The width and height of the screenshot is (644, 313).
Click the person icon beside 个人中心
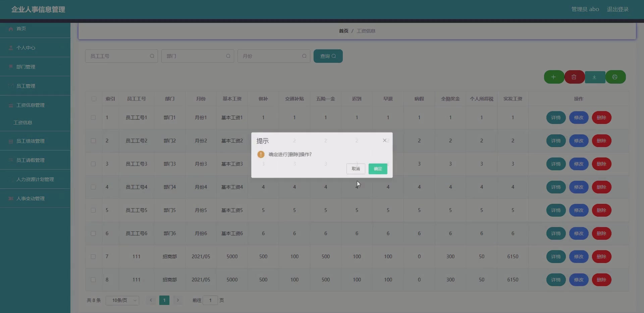coord(11,48)
